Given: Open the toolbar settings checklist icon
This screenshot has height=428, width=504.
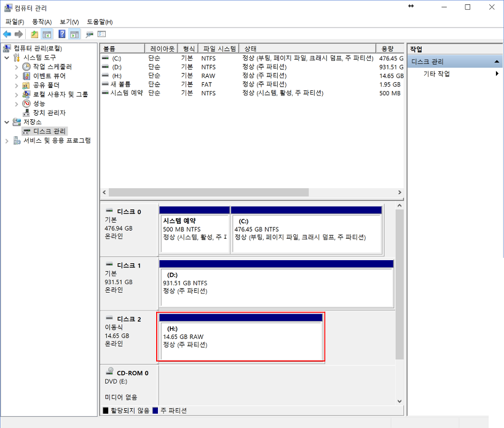Looking at the screenshot, I should click(x=101, y=34).
